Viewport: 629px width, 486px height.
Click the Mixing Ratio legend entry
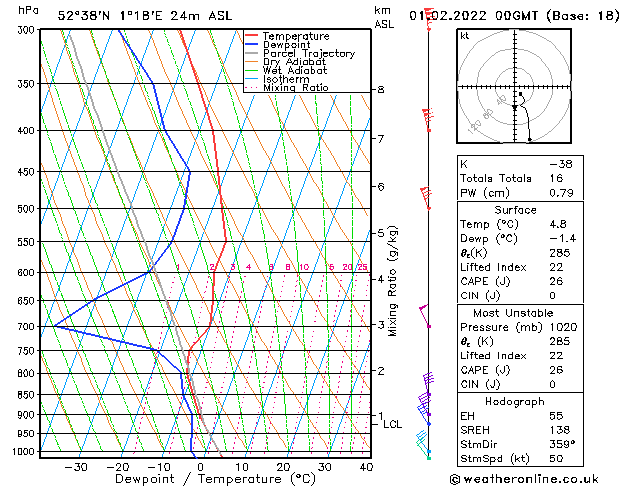pos(296,87)
